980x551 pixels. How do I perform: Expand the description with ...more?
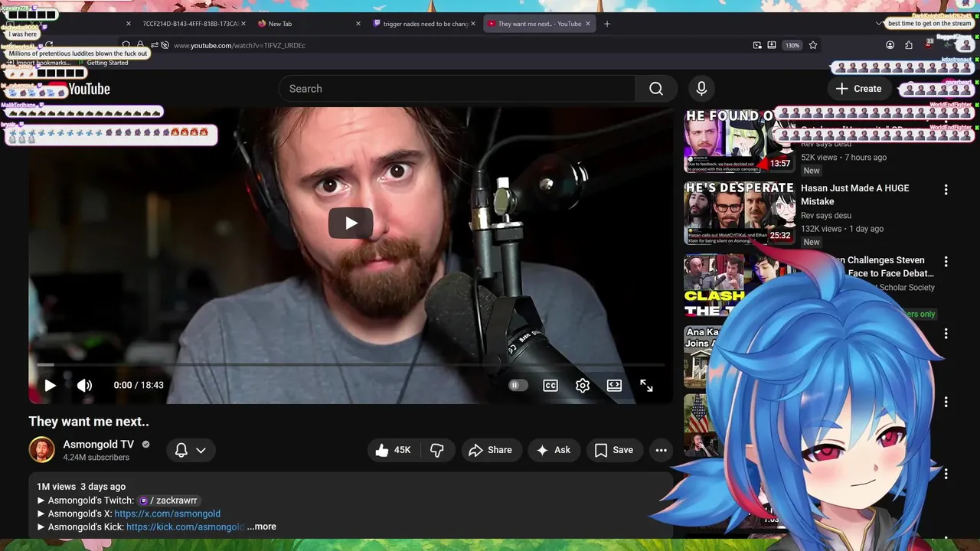(262, 527)
